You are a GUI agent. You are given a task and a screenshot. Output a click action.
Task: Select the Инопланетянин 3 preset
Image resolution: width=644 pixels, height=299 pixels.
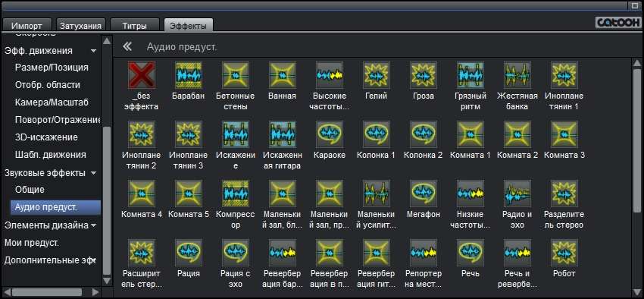[x=188, y=134]
